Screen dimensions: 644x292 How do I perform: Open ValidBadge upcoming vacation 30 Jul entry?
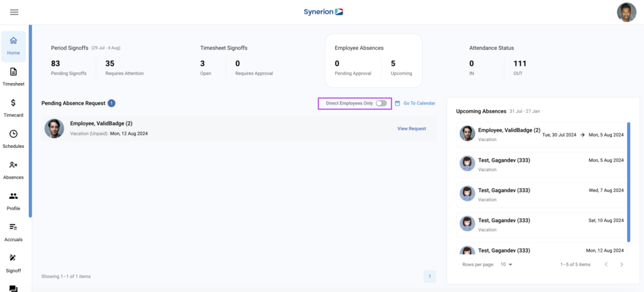click(541, 135)
